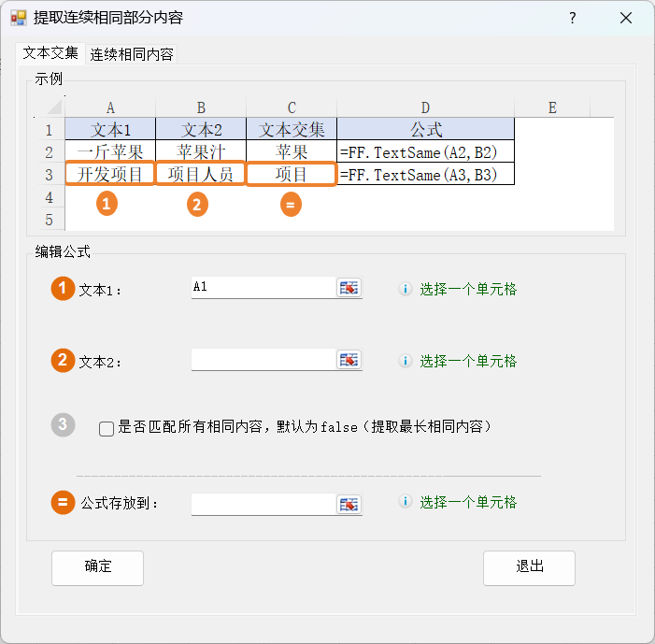Click the cell picker icon for 文本1

(349, 288)
